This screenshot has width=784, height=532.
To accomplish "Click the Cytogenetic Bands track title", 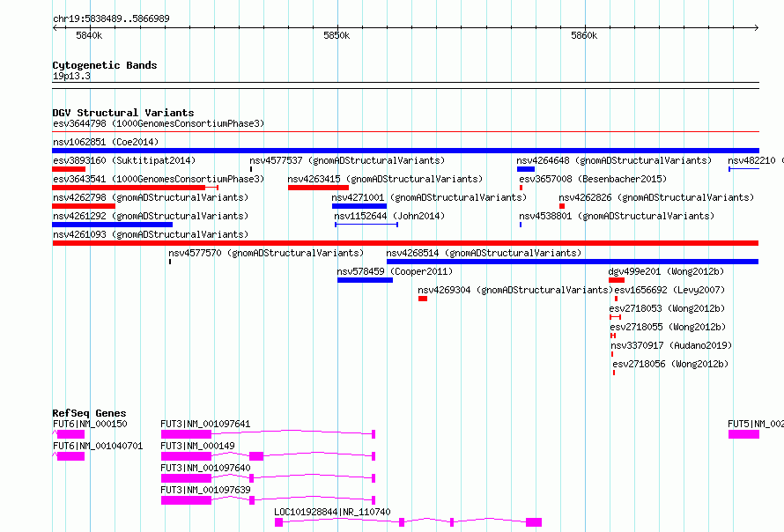I will (x=105, y=65).
